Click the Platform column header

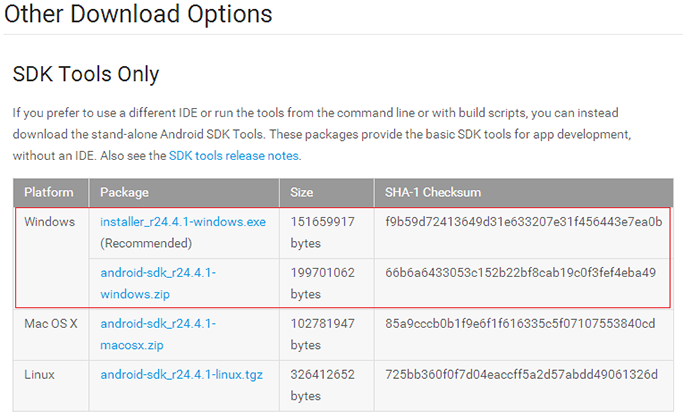pos(49,192)
